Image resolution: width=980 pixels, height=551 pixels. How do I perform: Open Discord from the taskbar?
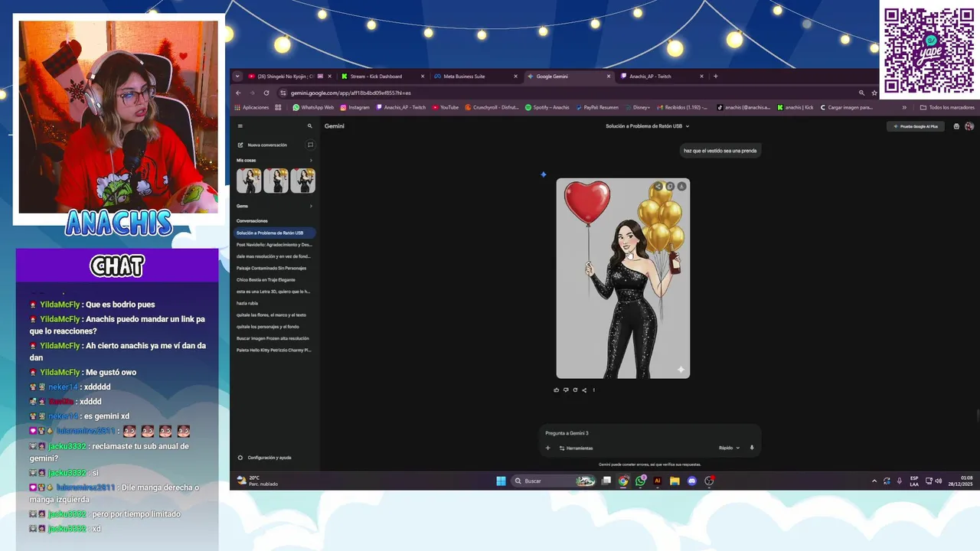tap(692, 481)
